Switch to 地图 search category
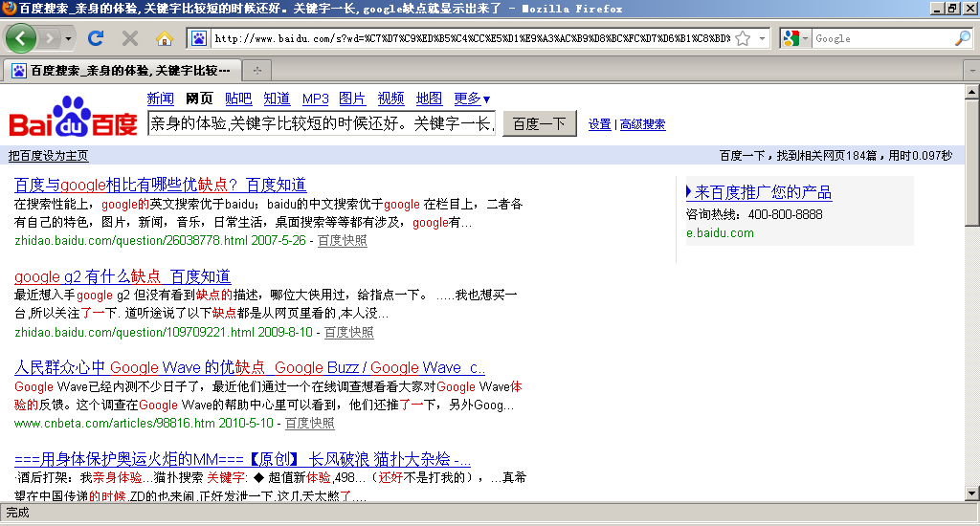Screen dimensions: 980x526 [429, 99]
